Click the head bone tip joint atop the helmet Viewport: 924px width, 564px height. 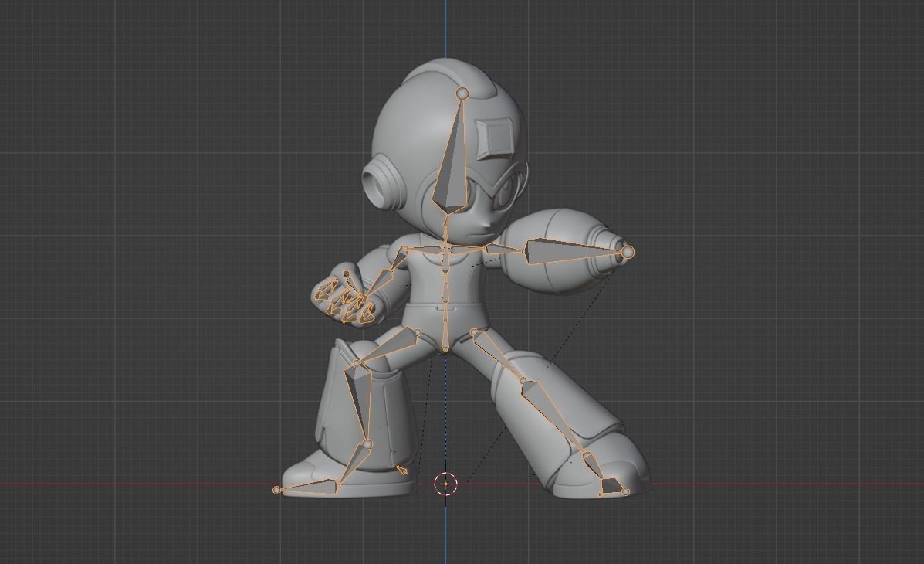tap(462, 93)
